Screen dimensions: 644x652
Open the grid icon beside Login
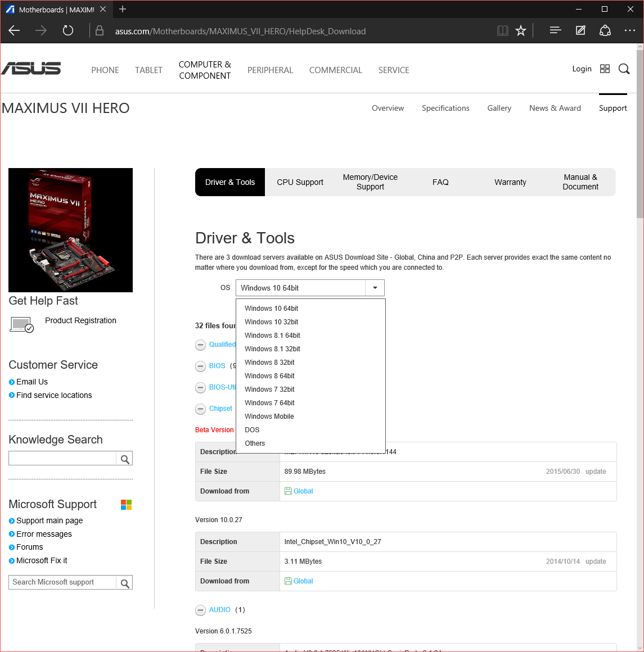(605, 69)
